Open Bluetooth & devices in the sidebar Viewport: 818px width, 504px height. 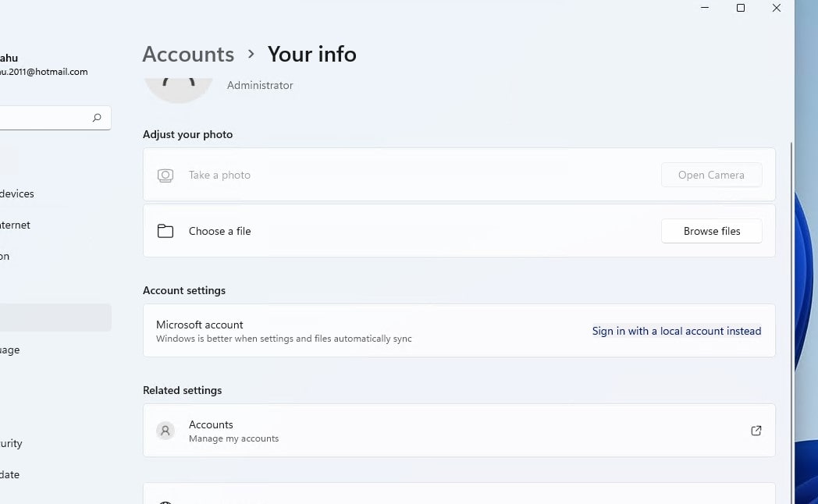[17, 193]
